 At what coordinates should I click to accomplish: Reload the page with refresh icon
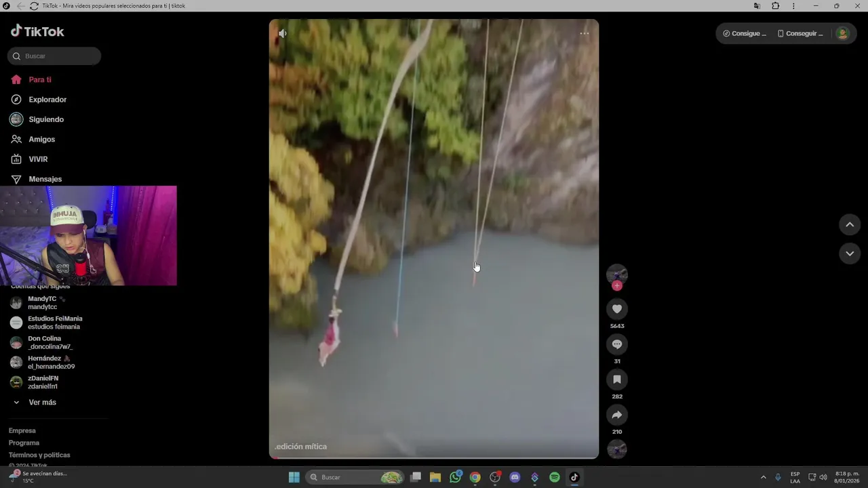pyautogui.click(x=34, y=6)
